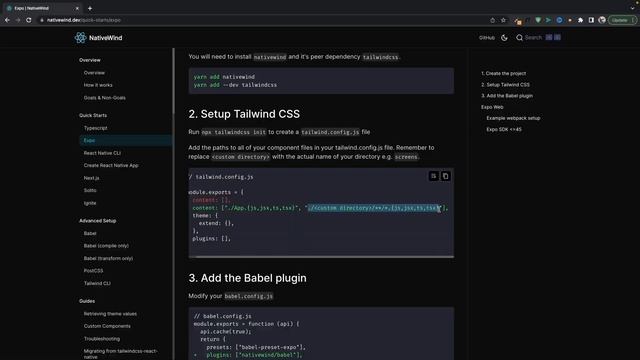Click the blue circular extension icon
This screenshot has width=640, height=360.
pos(559,20)
